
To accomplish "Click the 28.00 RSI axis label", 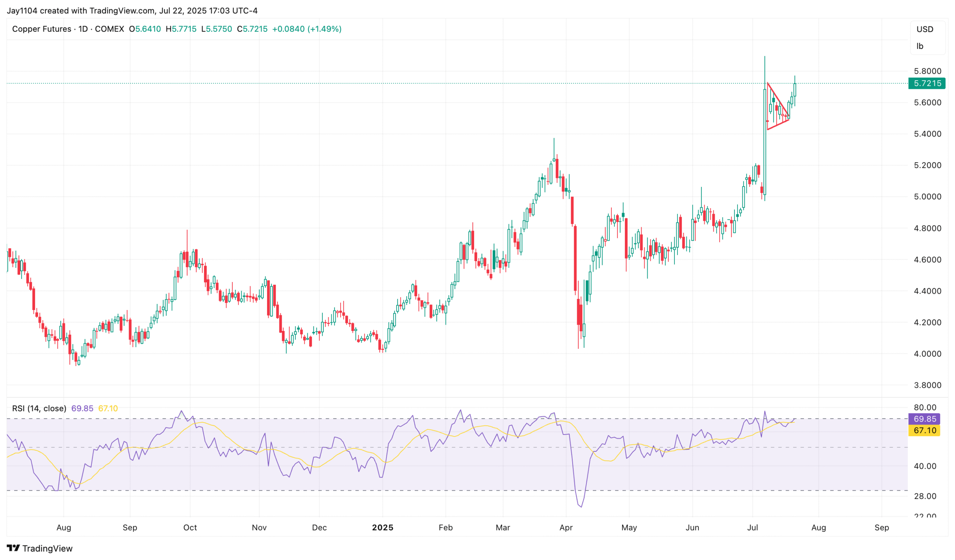I will click(925, 496).
